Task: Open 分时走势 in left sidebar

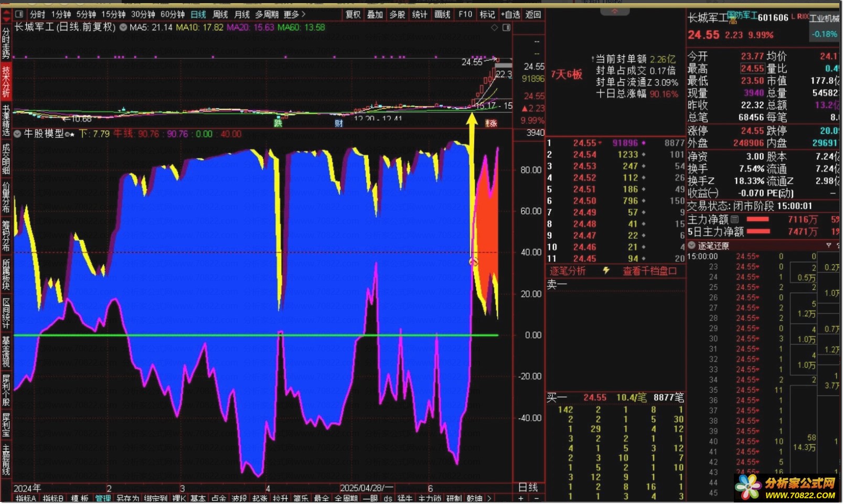Action: (x=6, y=42)
